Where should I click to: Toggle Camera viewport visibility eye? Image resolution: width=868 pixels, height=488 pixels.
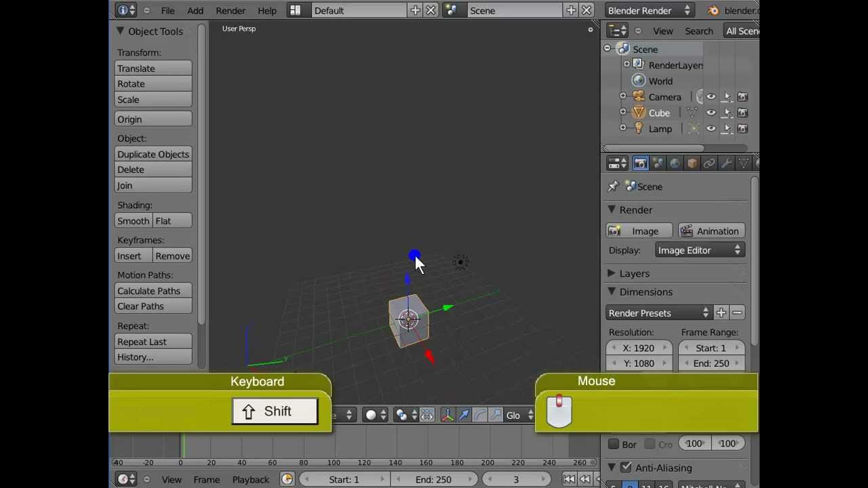click(711, 97)
